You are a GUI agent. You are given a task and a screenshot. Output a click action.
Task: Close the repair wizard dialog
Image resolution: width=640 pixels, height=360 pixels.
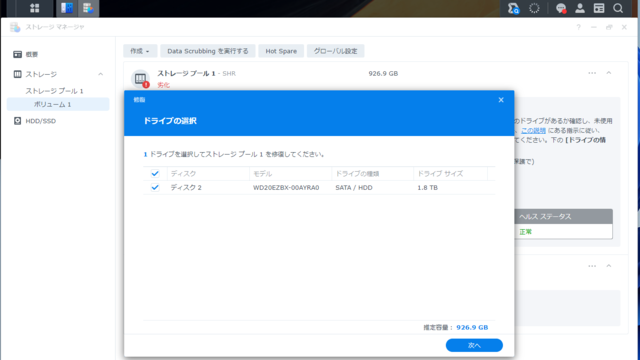[501, 100]
